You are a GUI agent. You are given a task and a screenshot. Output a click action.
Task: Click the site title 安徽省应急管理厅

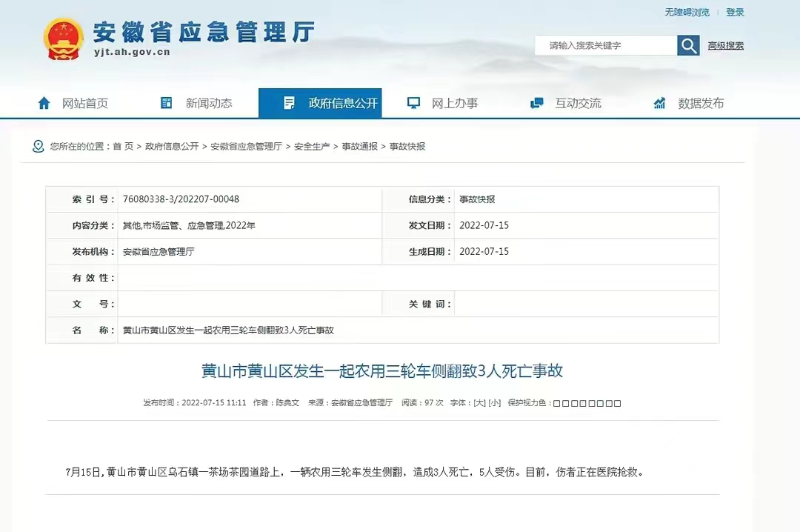(204, 32)
